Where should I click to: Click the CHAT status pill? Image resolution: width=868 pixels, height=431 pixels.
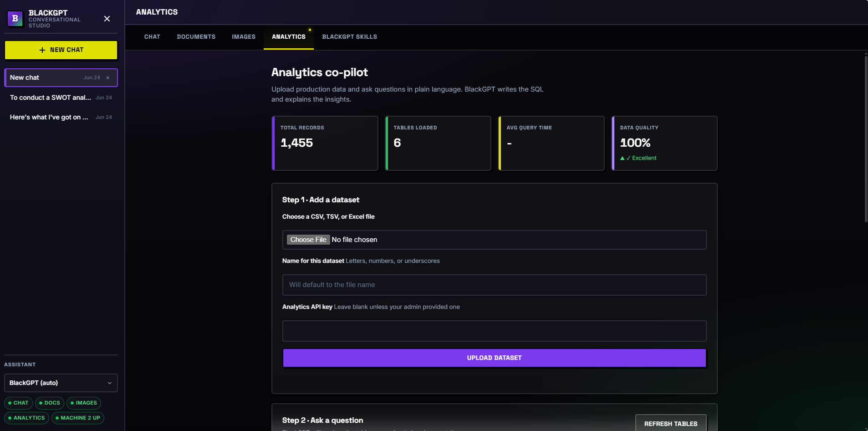(18, 403)
